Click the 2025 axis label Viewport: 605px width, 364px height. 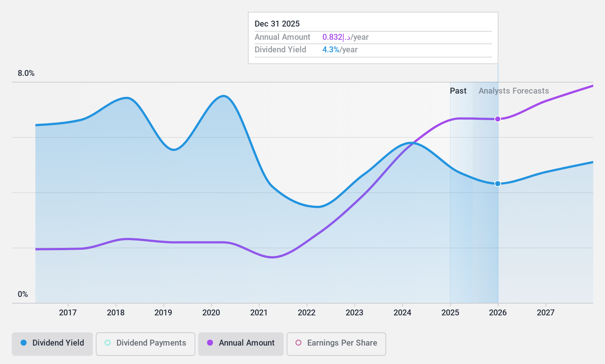450,313
